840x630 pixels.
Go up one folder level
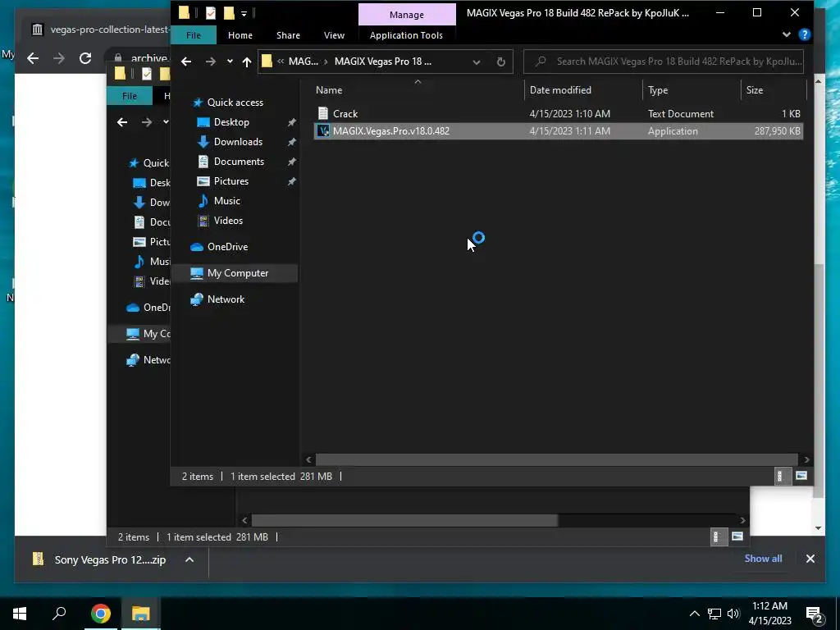[246, 62]
